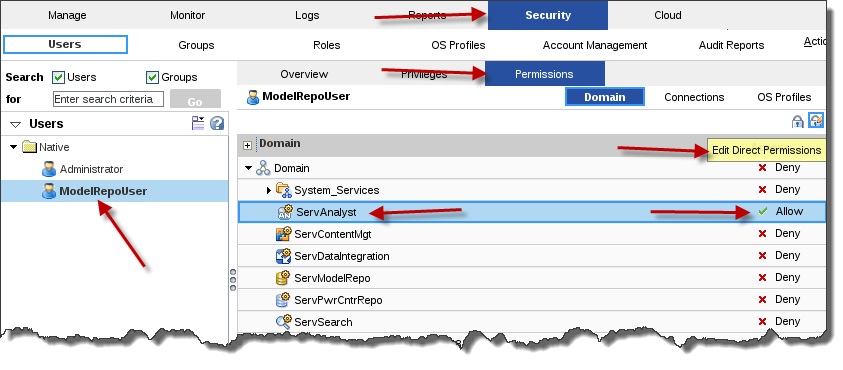Click the ServPwrCntrRepo icon
This screenshot has height=370, width=843.
coord(283,300)
